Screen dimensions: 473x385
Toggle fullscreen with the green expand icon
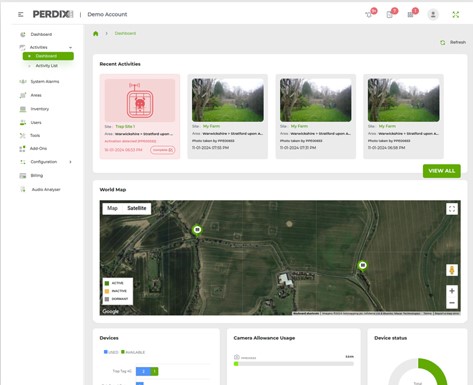point(456,15)
